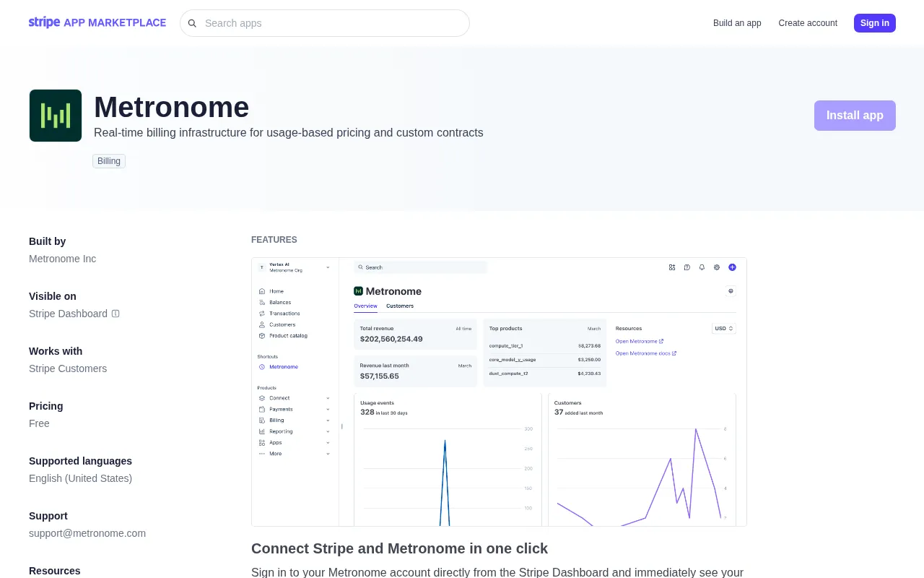Click the core_model_y_usage product row

(545, 359)
